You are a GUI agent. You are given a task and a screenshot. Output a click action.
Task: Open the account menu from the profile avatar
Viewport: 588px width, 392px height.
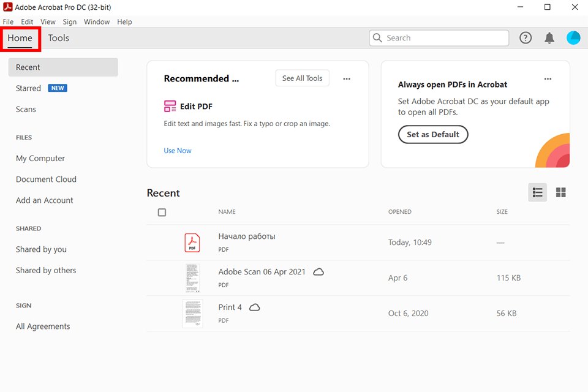click(x=573, y=37)
